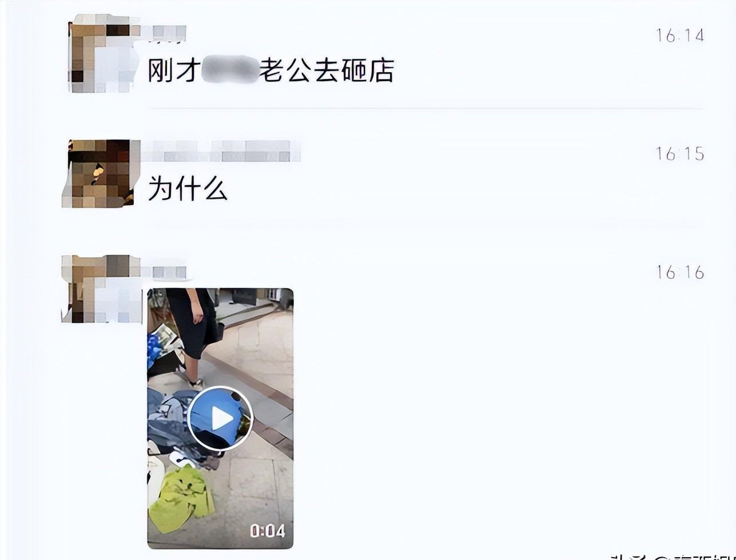The height and width of the screenshot is (560, 736).
Task: Play the 0:04 video message
Action: click(x=220, y=419)
